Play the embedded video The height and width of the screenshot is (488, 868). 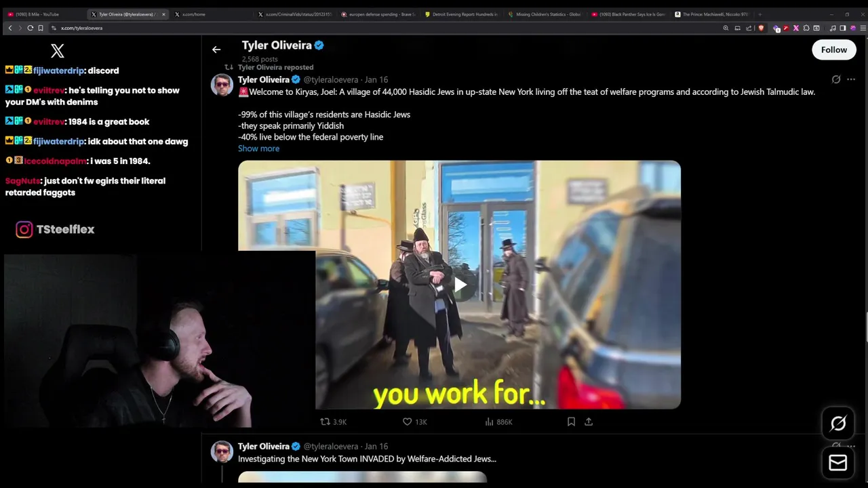(x=460, y=285)
